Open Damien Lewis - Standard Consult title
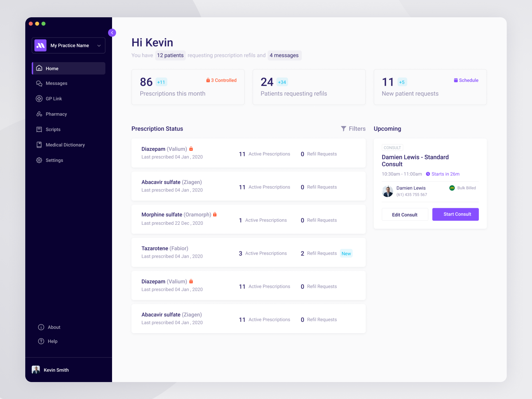This screenshot has width=532, height=399. click(x=415, y=161)
